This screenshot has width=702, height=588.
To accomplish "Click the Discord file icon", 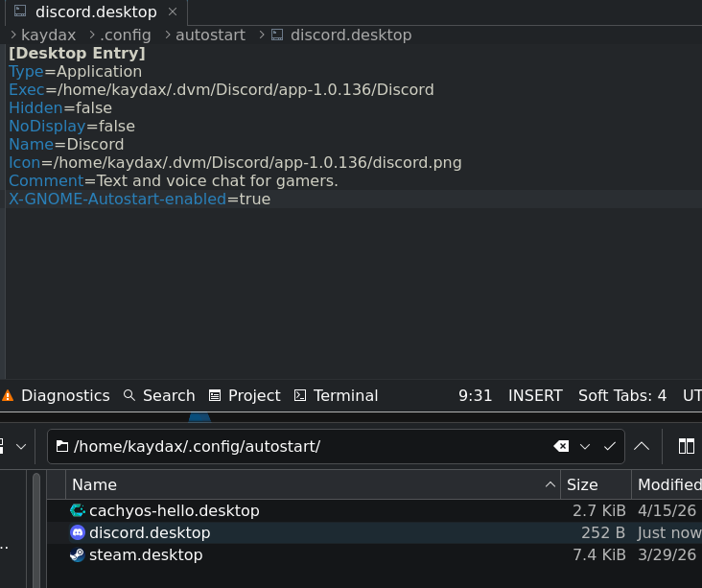I will pos(78,532).
